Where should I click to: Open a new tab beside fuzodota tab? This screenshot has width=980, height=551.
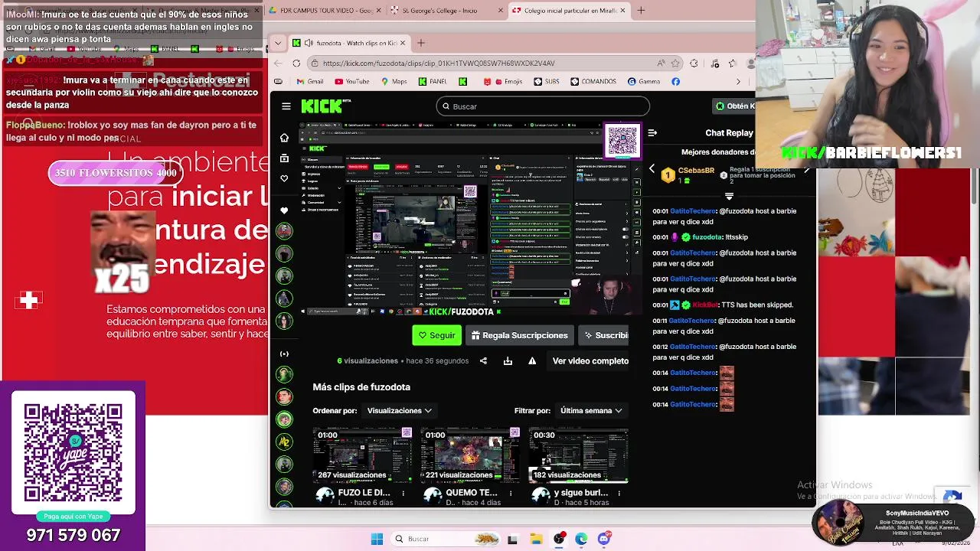coord(420,43)
